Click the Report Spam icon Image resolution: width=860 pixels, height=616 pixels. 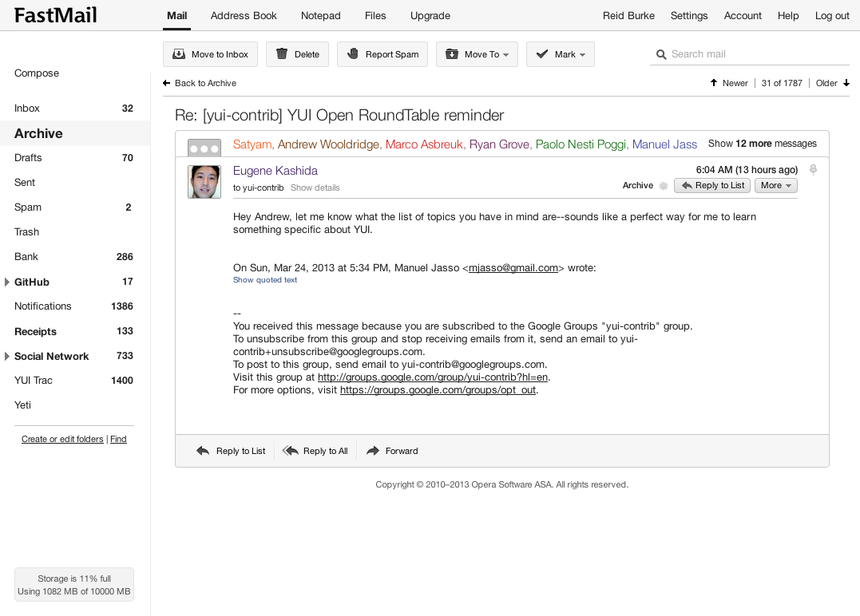click(x=351, y=53)
